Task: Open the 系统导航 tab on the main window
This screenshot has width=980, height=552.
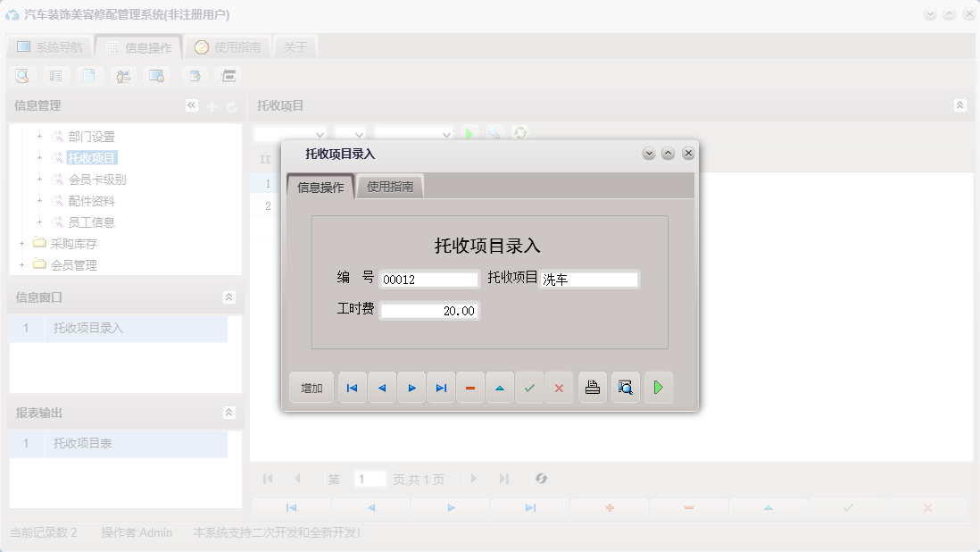Action: [x=50, y=46]
